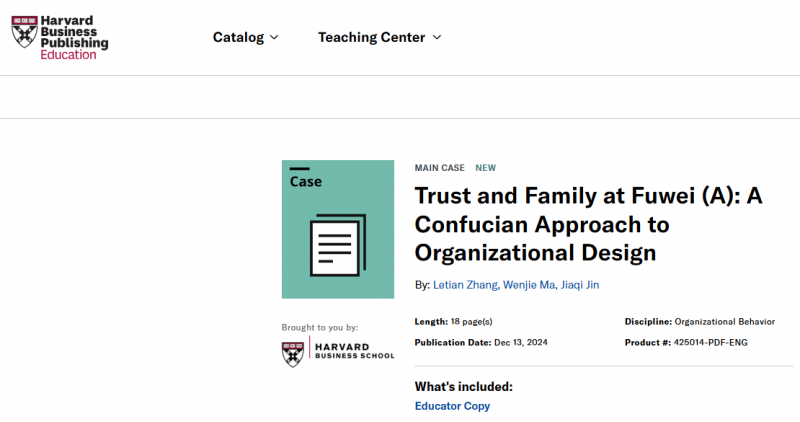Viewport: 800px width, 422px height.
Task: Click the Harvard Business School text logo
Action: pos(355,351)
